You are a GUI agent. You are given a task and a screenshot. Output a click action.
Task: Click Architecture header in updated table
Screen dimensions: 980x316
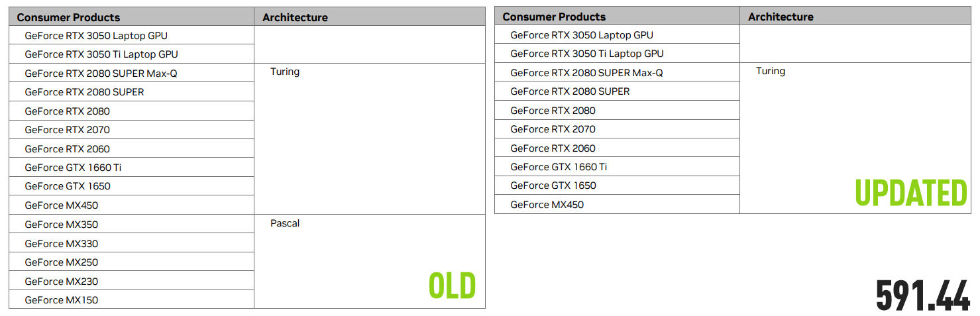(x=781, y=17)
